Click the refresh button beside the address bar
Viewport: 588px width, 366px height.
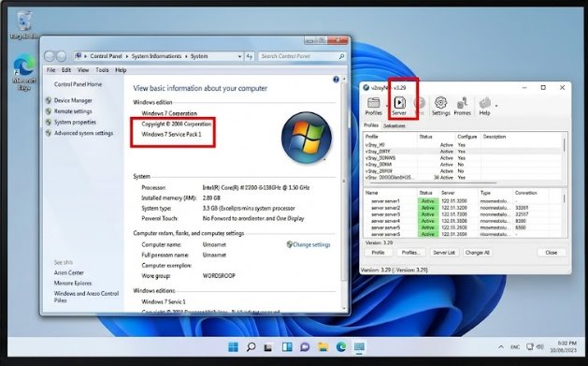click(250, 56)
